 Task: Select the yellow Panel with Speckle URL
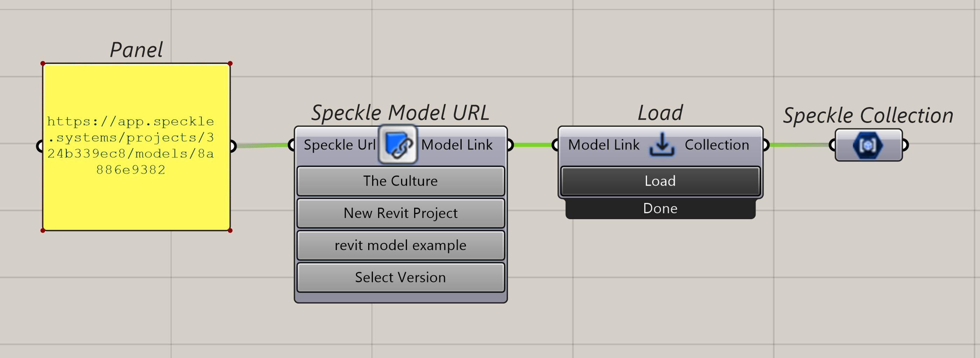tap(136, 147)
